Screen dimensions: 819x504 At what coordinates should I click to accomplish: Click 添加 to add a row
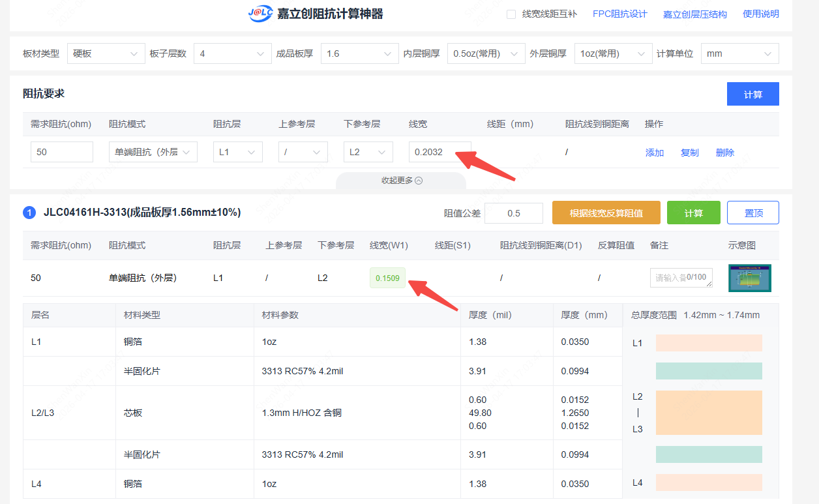[x=655, y=153]
